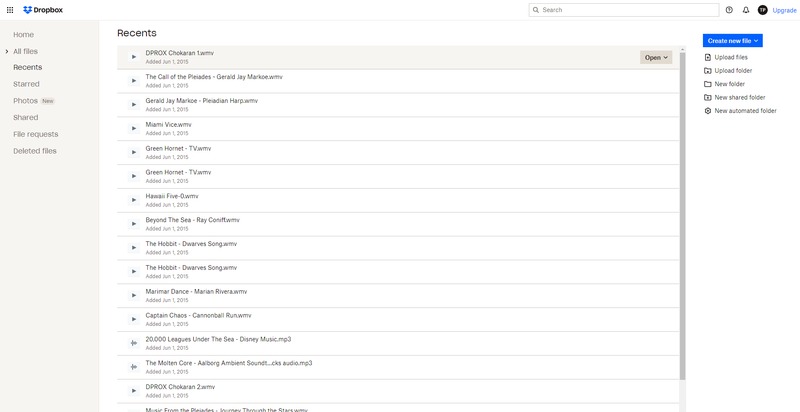Select All files in the sidebar
This screenshot has width=800, height=412.
point(25,51)
